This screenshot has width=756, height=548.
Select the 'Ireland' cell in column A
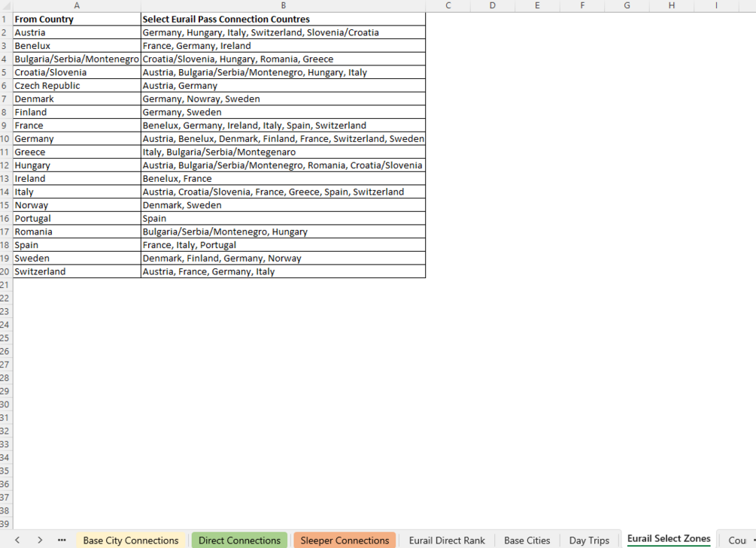tap(77, 178)
